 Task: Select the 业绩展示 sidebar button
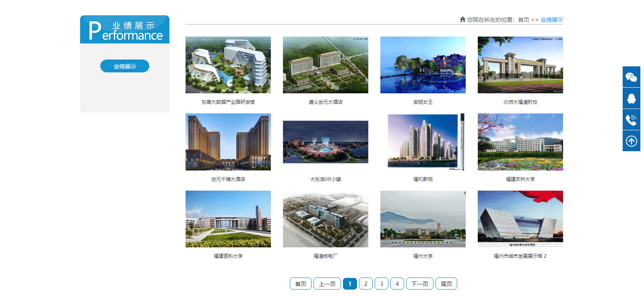pos(125,66)
